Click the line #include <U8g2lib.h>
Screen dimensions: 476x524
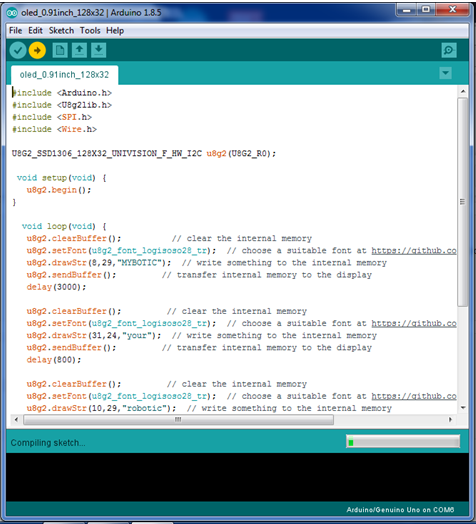point(62,105)
